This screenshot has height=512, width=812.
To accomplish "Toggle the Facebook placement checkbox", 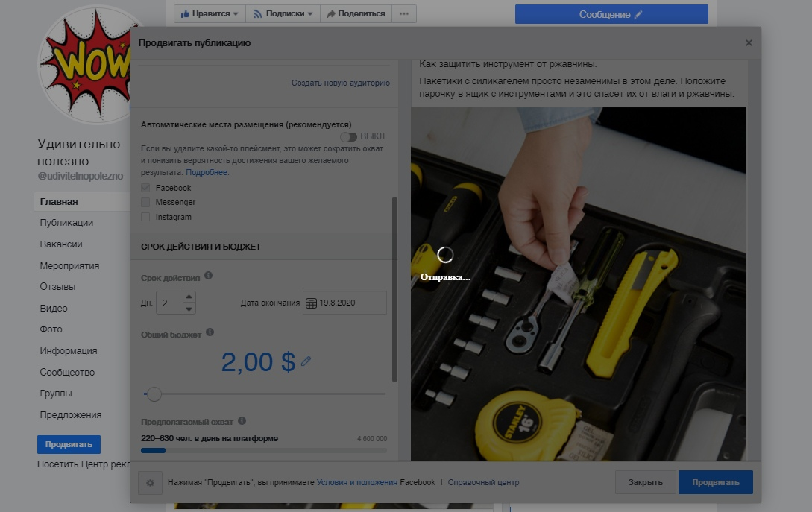I will 145,188.
